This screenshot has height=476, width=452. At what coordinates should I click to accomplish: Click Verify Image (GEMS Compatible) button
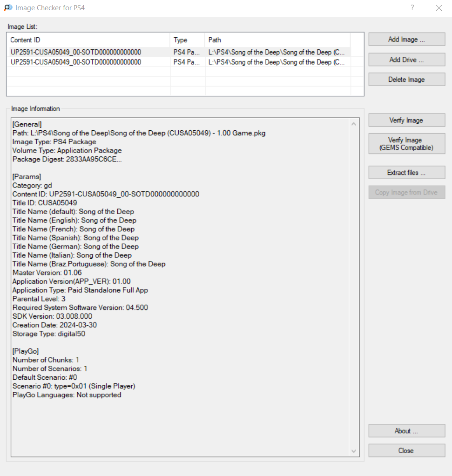[407, 144]
